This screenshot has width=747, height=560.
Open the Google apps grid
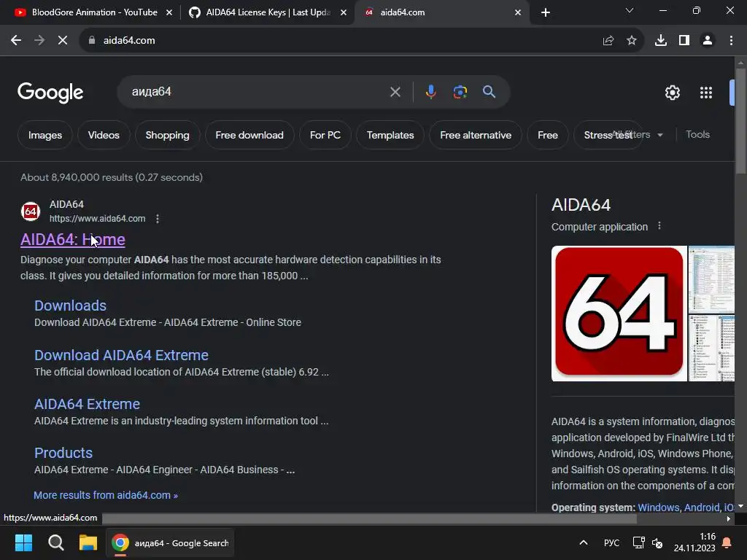pos(706,93)
